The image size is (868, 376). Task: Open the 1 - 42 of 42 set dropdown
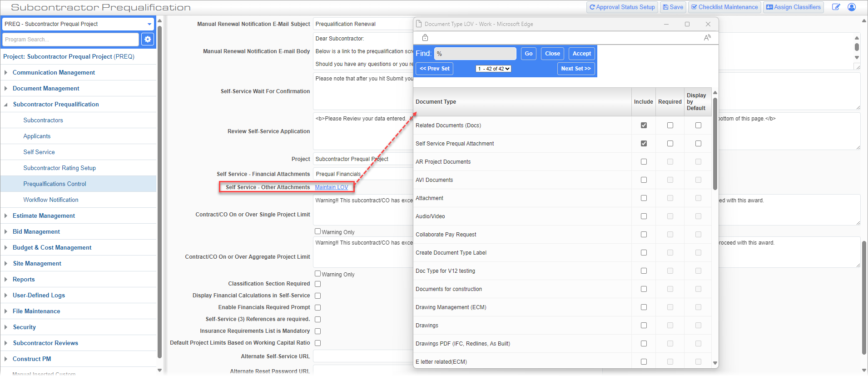[x=493, y=69]
